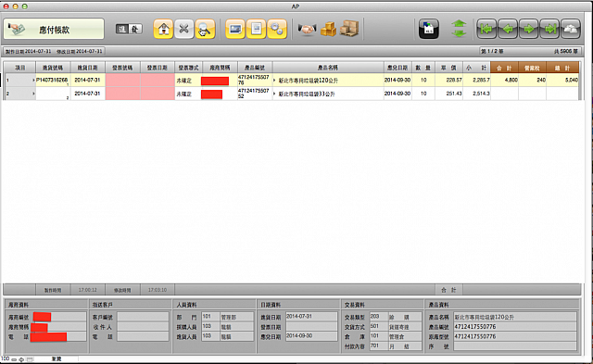593x364 pixels.
Task: Click the handshake vendor icon
Action: point(307,29)
